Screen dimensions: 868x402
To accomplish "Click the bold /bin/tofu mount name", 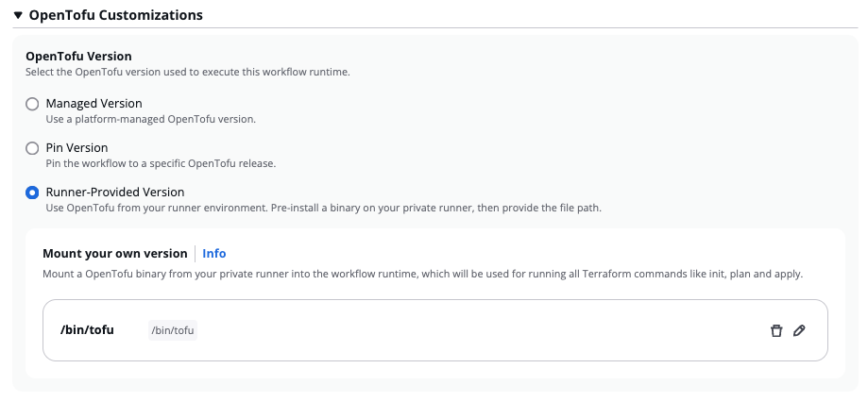I will click(x=87, y=330).
